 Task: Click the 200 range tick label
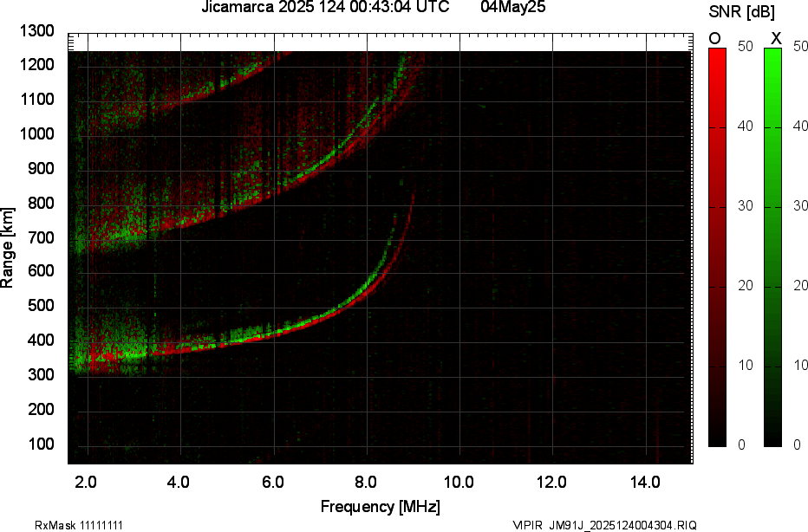click(x=41, y=409)
